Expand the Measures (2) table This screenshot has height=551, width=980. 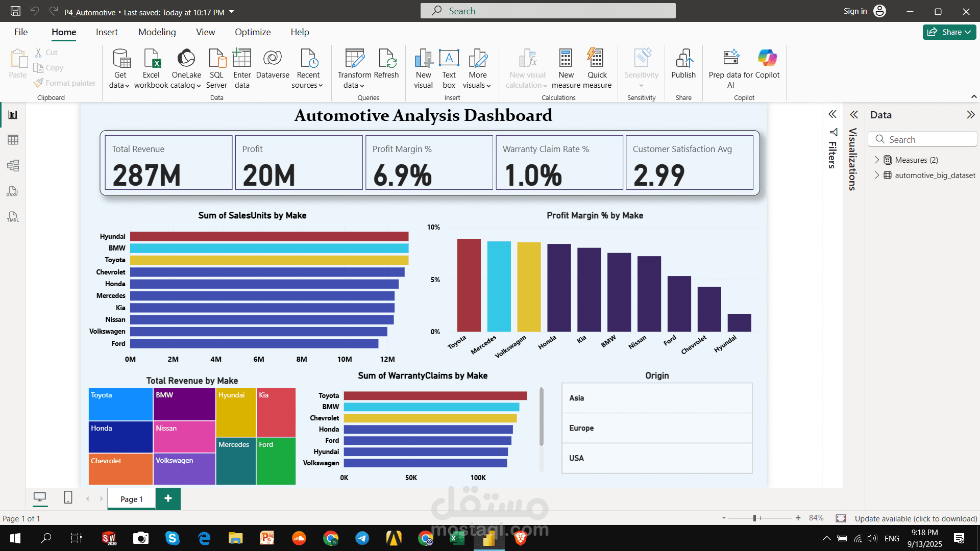[x=877, y=160]
